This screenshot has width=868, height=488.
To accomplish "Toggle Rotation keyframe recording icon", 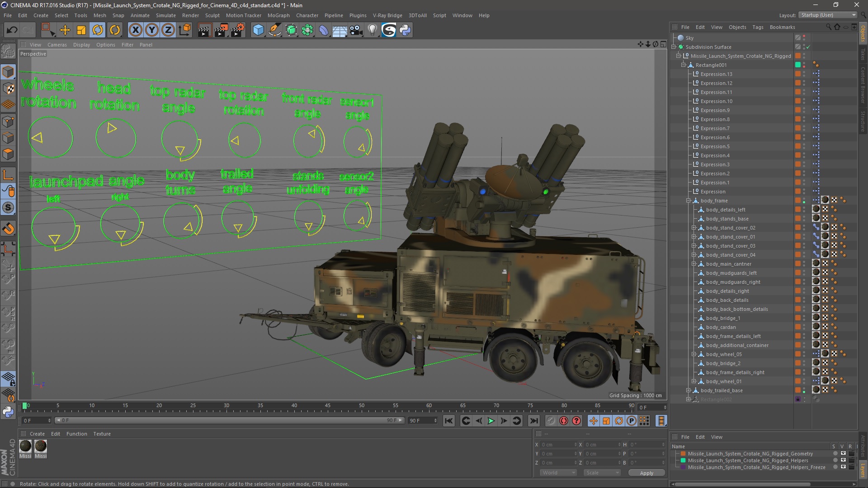I will (619, 421).
